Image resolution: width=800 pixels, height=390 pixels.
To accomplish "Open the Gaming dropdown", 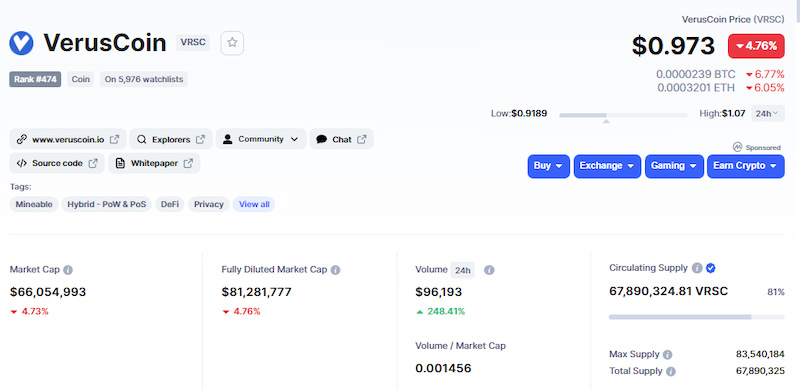I will (x=674, y=166).
